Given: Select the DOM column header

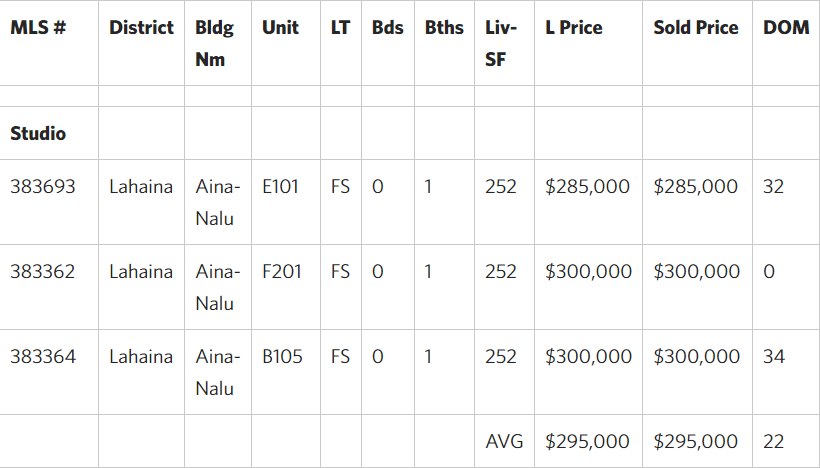Looking at the screenshot, I should click(x=786, y=28).
